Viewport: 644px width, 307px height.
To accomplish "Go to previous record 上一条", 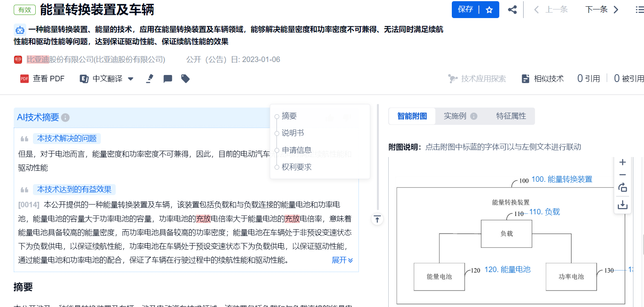I will click(x=551, y=9).
